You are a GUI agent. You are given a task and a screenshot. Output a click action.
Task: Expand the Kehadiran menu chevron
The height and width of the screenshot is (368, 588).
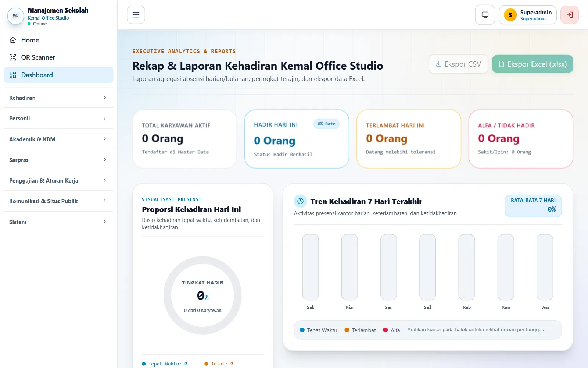[x=105, y=98]
